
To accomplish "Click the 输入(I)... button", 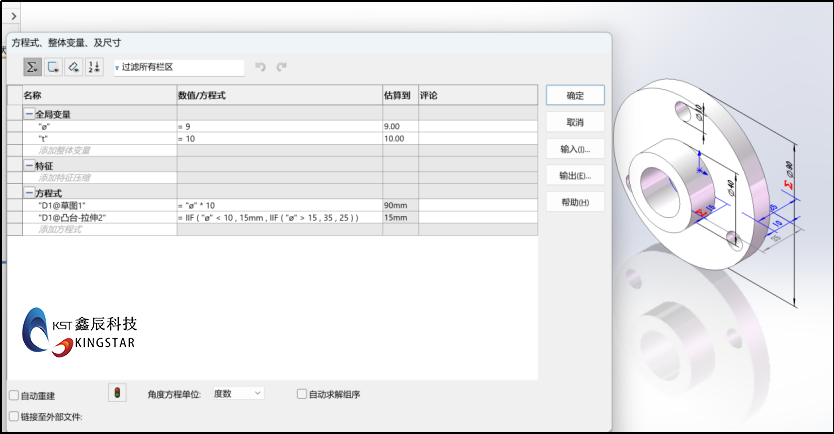I will pyautogui.click(x=575, y=149).
